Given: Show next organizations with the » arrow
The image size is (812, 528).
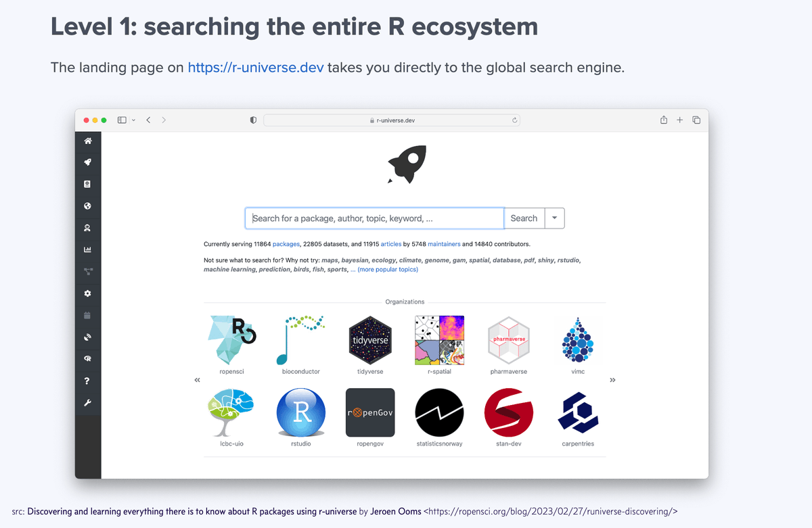Looking at the screenshot, I should (x=612, y=380).
